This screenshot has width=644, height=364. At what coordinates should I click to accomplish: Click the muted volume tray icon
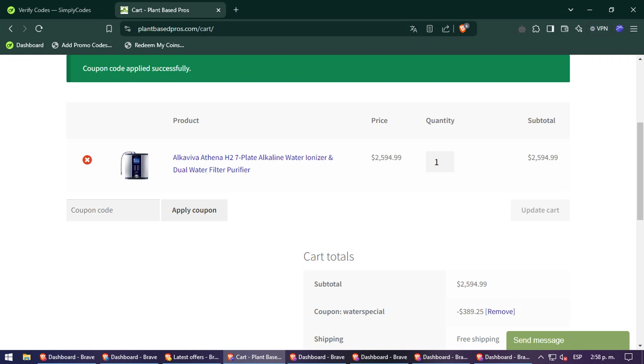click(563, 357)
